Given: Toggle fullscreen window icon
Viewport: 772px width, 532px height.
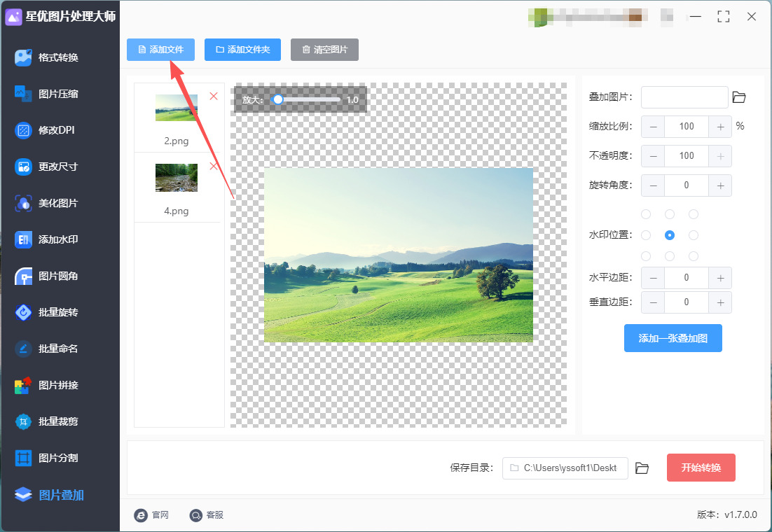Looking at the screenshot, I should [x=723, y=17].
